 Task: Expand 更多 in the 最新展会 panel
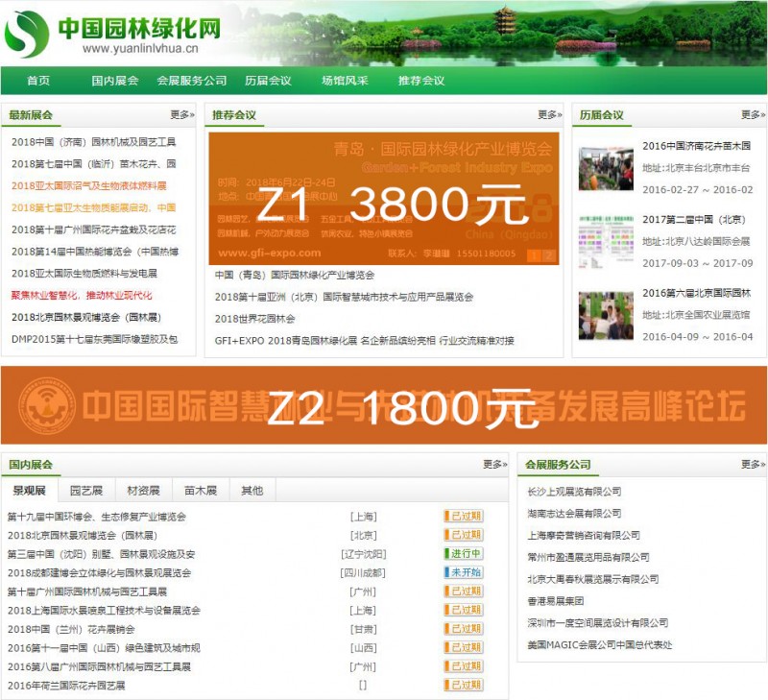[x=181, y=115]
